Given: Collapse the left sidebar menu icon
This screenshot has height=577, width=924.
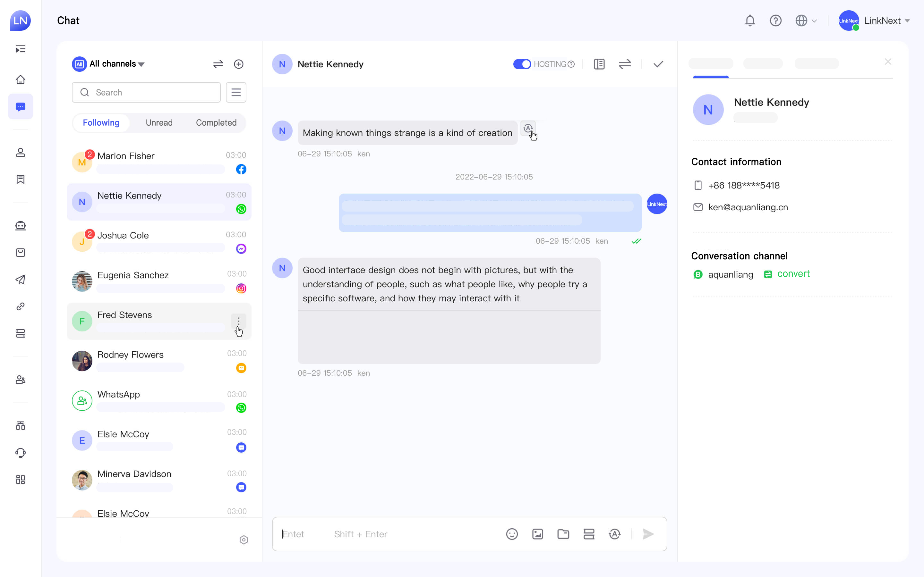Looking at the screenshot, I should (x=21, y=49).
